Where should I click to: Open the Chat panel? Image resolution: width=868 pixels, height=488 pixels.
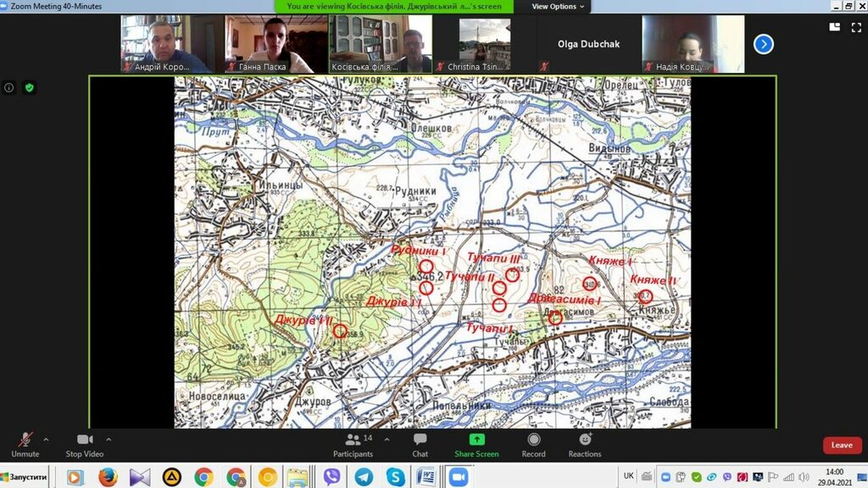420,445
